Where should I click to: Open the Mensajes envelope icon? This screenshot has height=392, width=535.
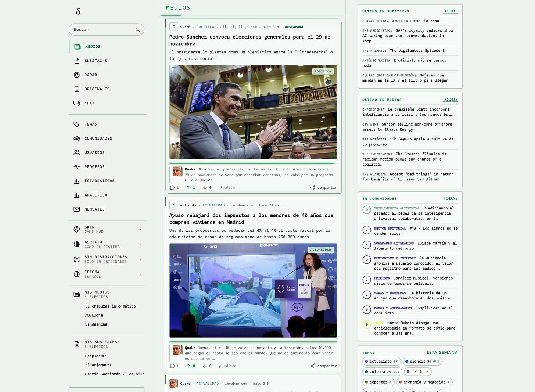[77, 209]
